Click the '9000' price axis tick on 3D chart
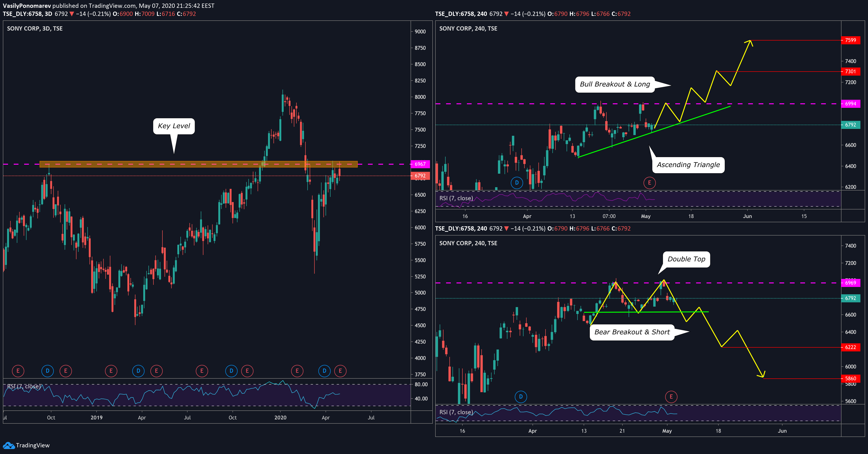The height and width of the screenshot is (454, 868). click(x=420, y=32)
